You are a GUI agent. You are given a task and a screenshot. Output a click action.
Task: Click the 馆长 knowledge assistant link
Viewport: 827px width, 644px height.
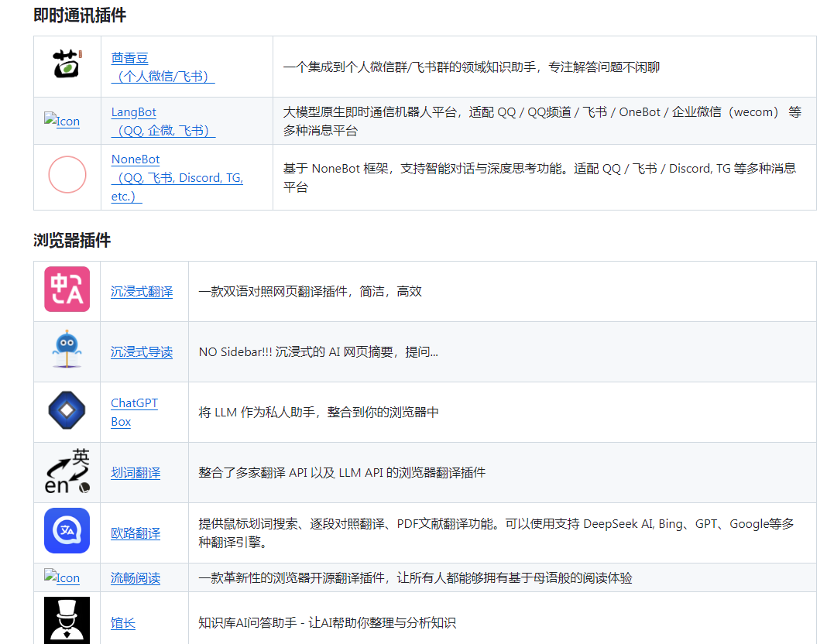[122, 622]
